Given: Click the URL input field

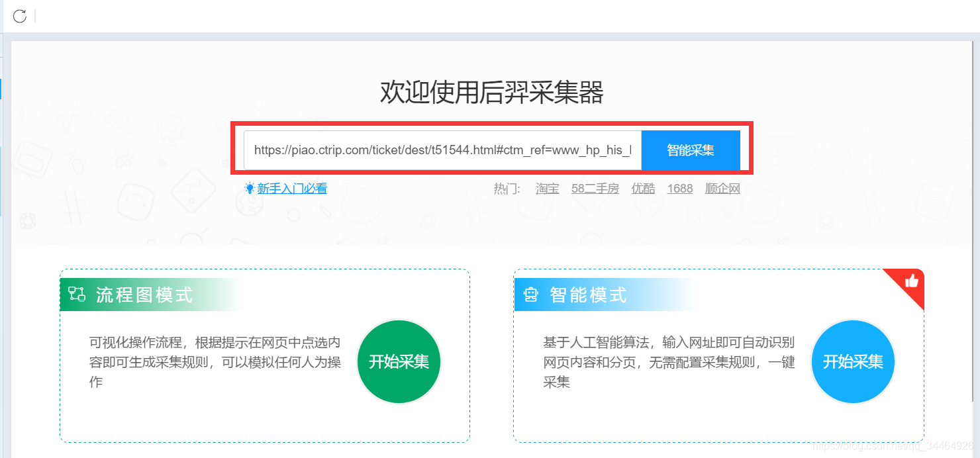Looking at the screenshot, I should [442, 150].
